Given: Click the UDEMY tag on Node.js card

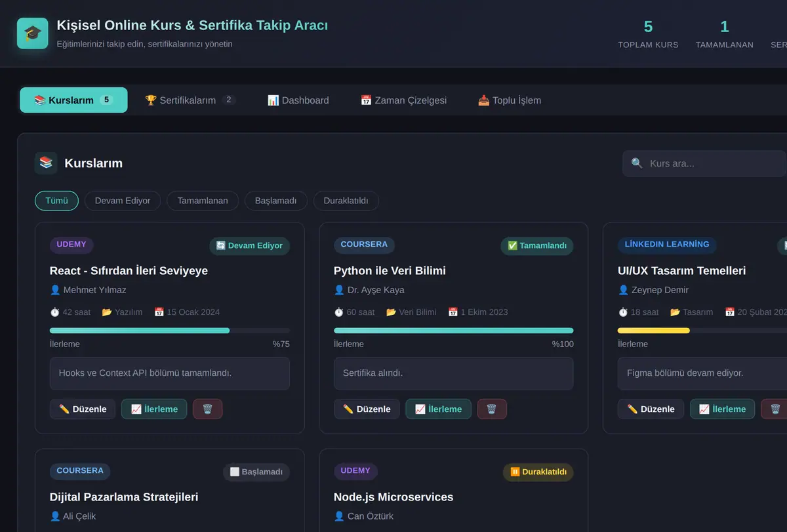Looking at the screenshot, I should (x=355, y=472).
